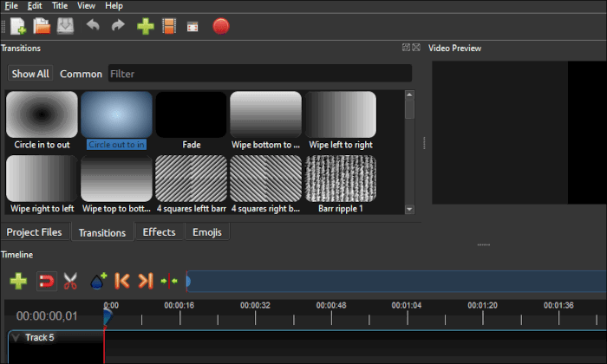Export video with red circle button

click(x=220, y=26)
